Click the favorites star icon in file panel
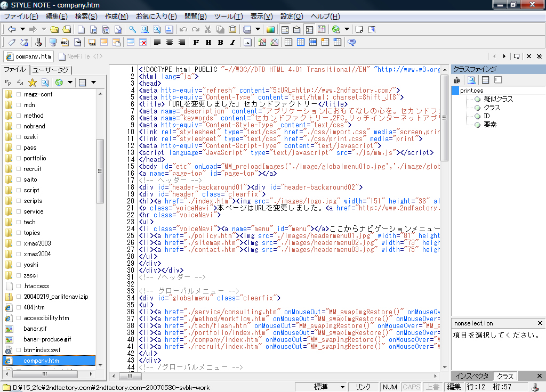This screenshot has width=546, height=392. 33,83
